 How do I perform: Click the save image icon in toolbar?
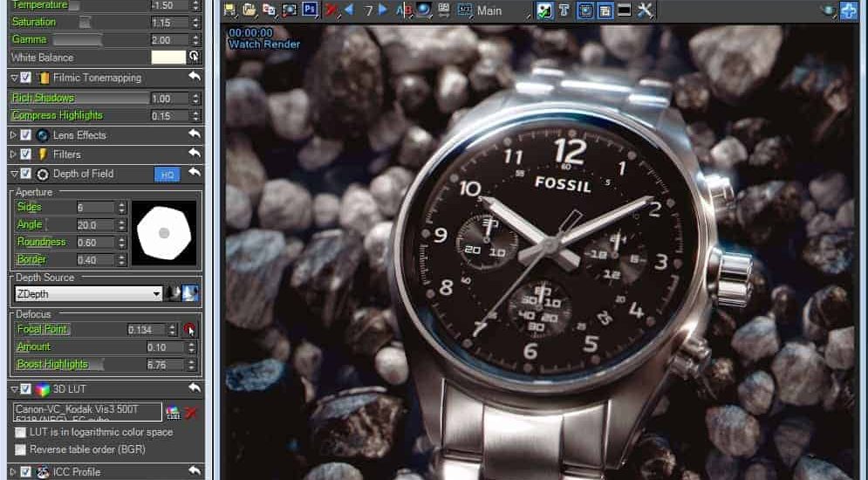click(x=230, y=10)
